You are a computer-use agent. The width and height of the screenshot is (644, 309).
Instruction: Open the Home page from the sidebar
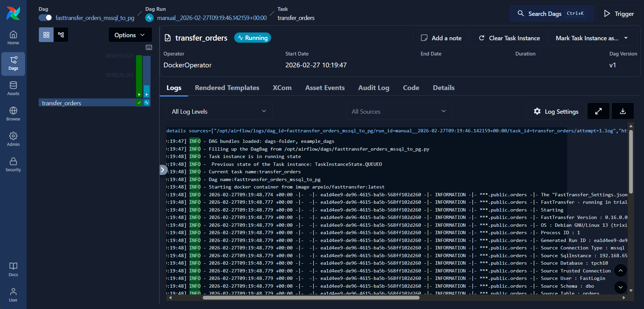coord(13,37)
